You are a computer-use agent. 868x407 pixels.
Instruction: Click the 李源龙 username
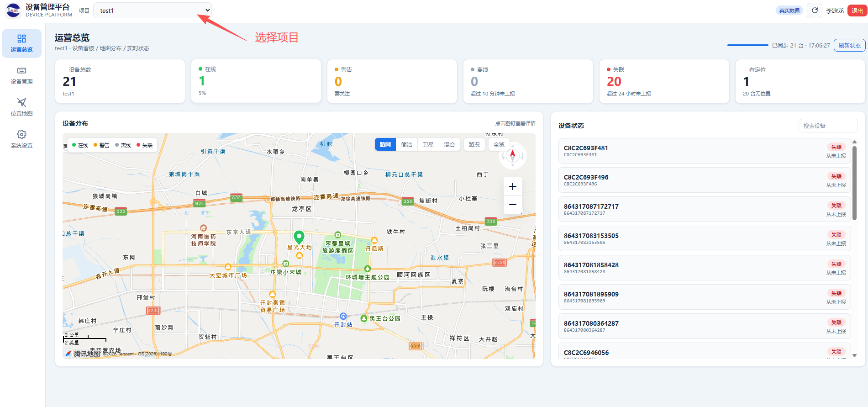click(x=835, y=11)
